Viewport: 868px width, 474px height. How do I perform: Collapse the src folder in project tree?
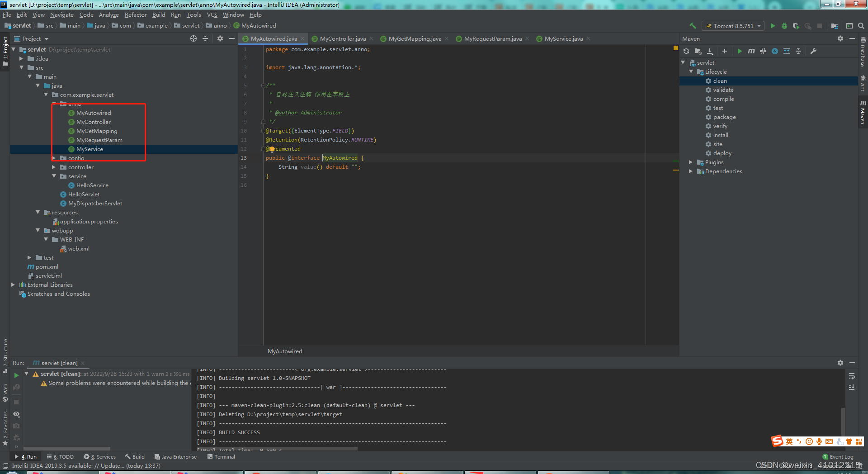(x=21, y=67)
